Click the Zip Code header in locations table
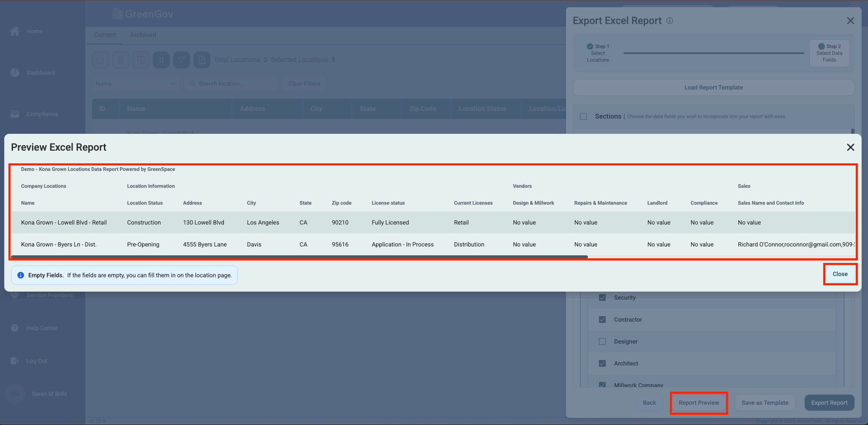 pos(422,109)
